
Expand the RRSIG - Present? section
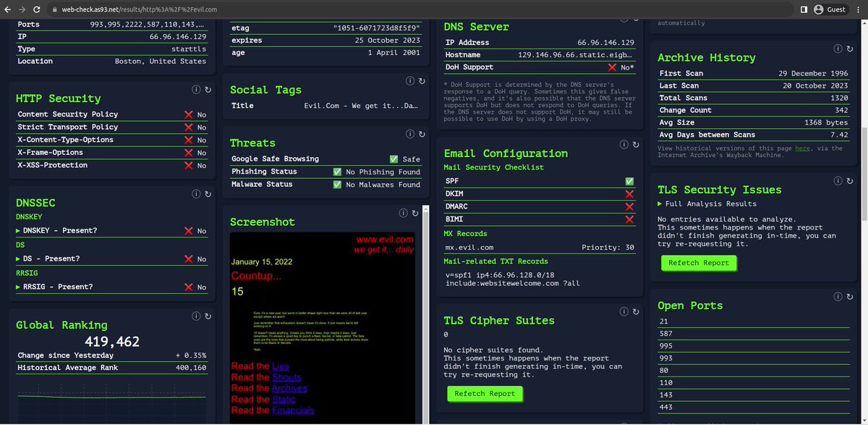pyautogui.click(x=54, y=287)
